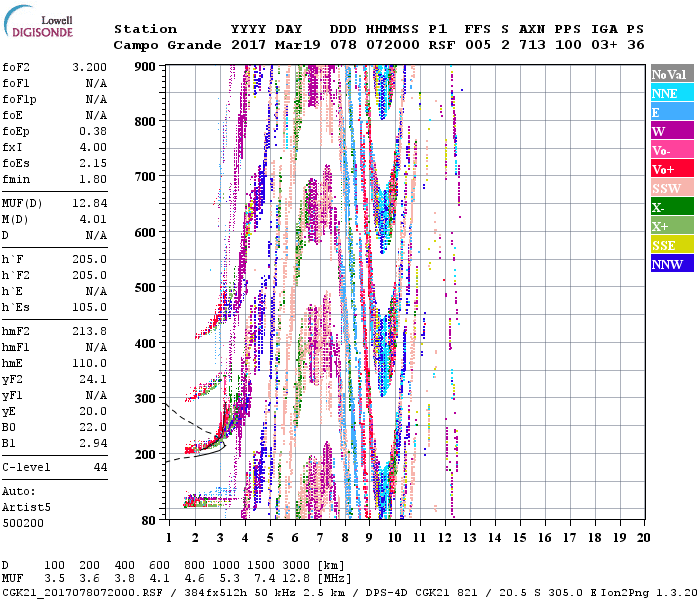Click the hmF2 value 213.8

(89, 331)
